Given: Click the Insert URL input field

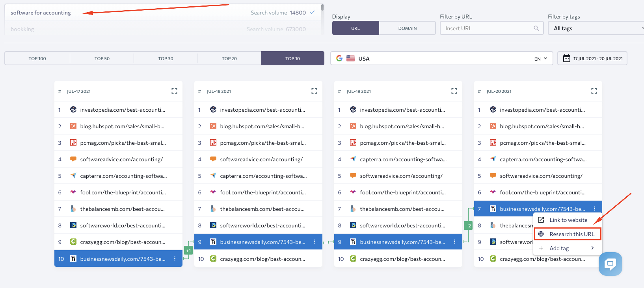Looking at the screenshot, I should pyautogui.click(x=491, y=28).
